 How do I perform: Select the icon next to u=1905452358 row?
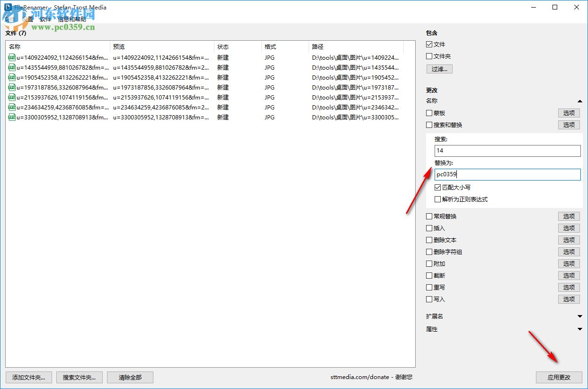point(11,77)
